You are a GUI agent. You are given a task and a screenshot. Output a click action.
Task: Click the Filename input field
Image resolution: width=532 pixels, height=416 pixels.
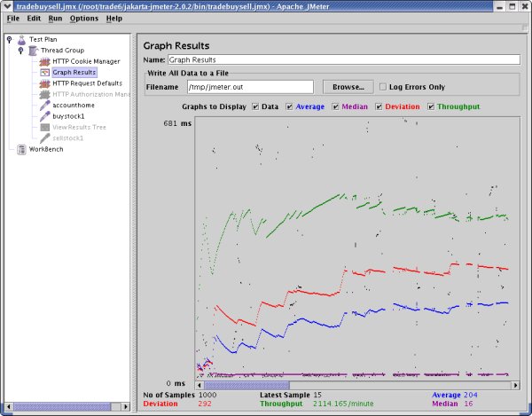pyautogui.click(x=250, y=87)
